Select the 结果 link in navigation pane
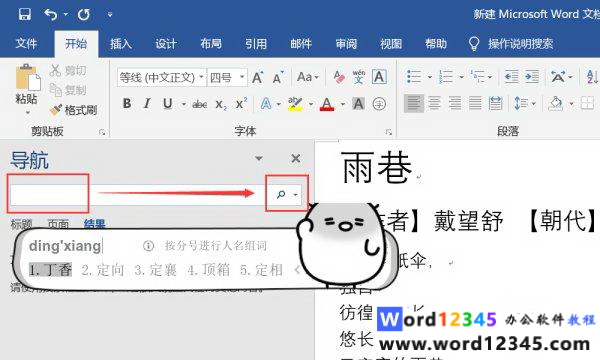This screenshot has height=360, width=600. (x=95, y=224)
